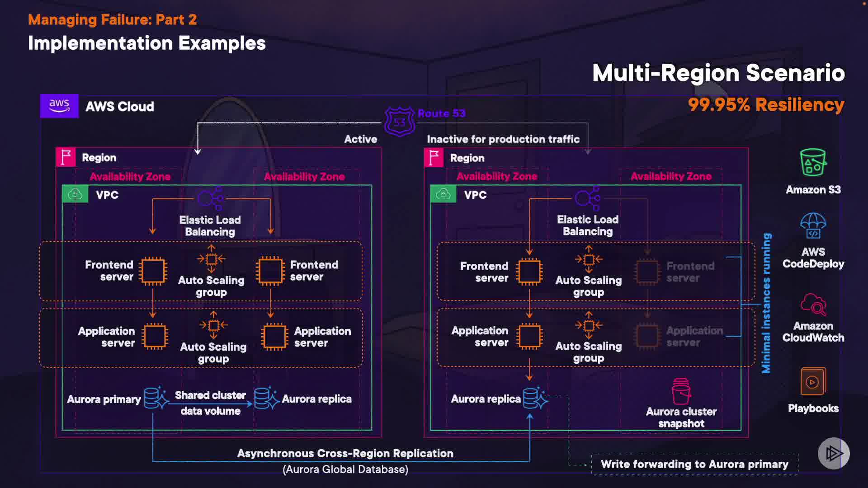Screen dimensions: 868x488
Task: Click the Multi-Region Scenario heading
Action: pyautogui.click(x=718, y=73)
